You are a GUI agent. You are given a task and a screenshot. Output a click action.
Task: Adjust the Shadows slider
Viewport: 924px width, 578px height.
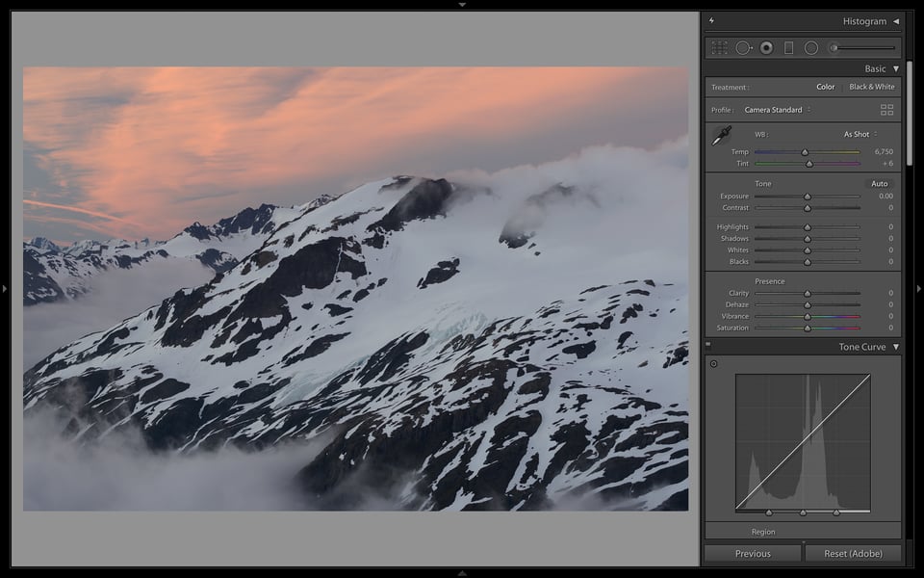click(x=808, y=239)
